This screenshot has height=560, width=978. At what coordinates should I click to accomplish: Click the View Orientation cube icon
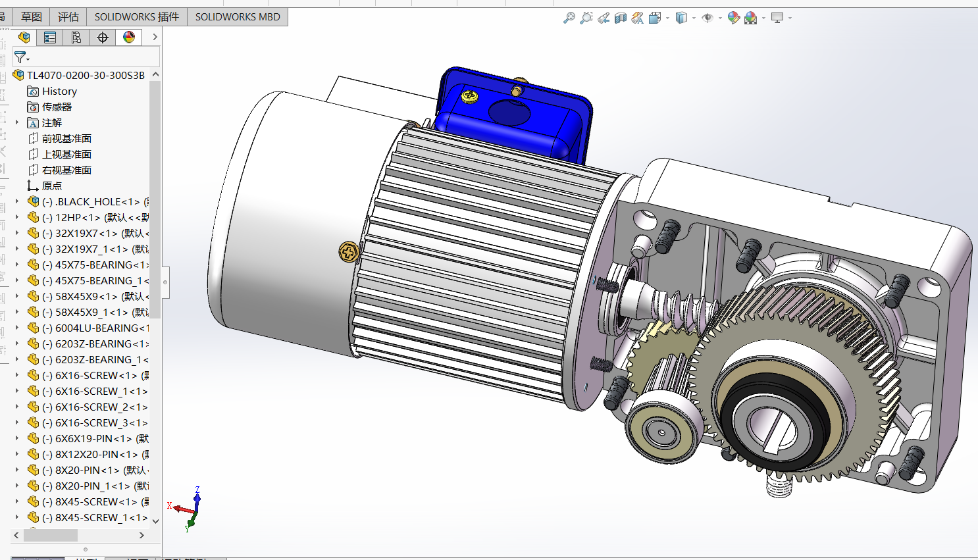pyautogui.click(x=655, y=18)
